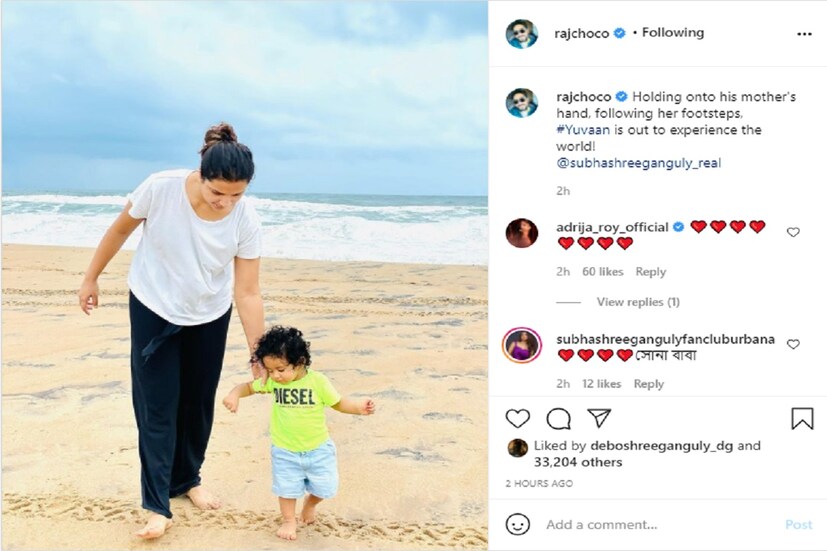Expand View replies (1) under adrija's comment
827x551 pixels.
[638, 302]
